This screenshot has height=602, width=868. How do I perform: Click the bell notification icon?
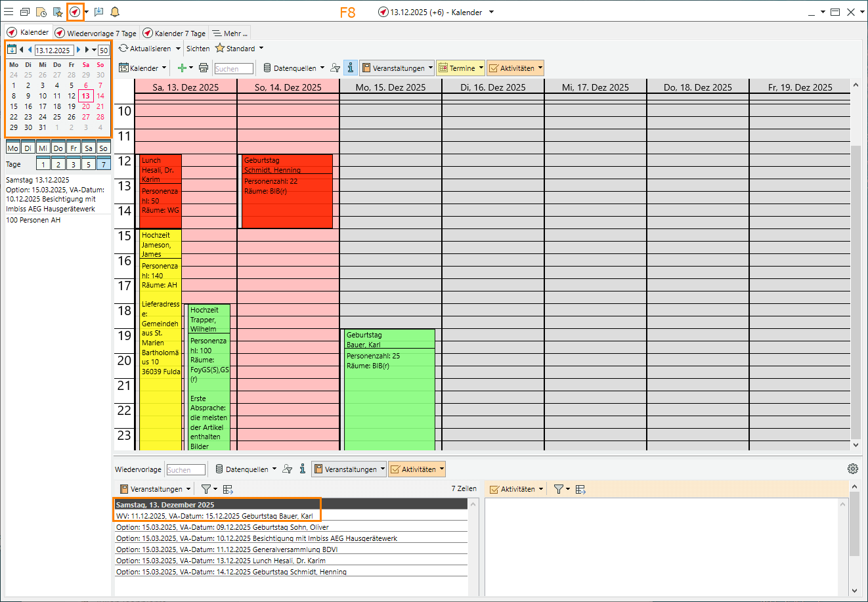[115, 12]
